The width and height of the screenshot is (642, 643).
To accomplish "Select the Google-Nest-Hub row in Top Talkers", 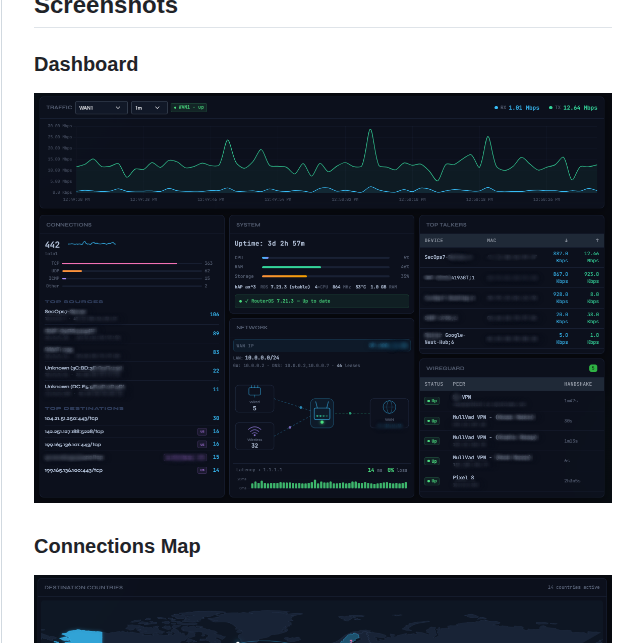I will point(512,339).
